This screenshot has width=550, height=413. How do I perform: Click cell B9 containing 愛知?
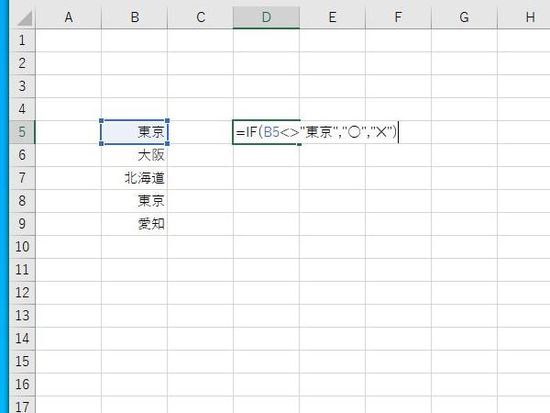[135, 224]
